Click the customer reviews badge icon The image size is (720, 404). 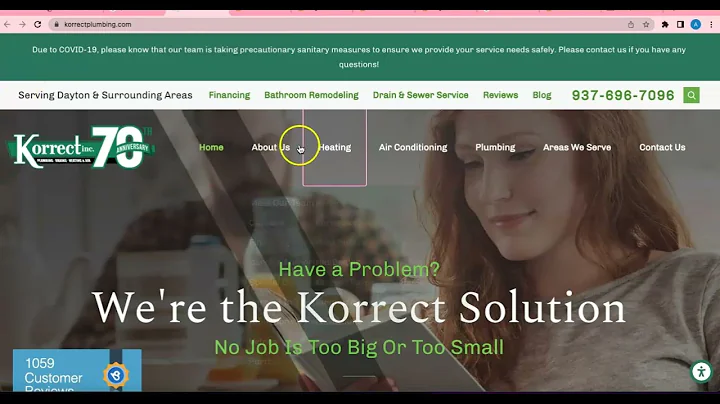[116, 375]
